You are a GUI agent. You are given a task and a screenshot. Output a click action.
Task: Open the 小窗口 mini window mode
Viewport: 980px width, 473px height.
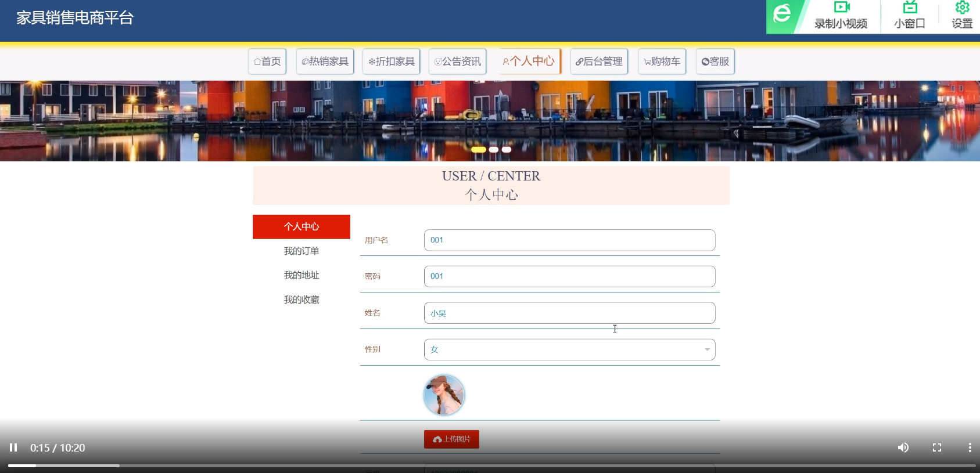tap(910, 16)
